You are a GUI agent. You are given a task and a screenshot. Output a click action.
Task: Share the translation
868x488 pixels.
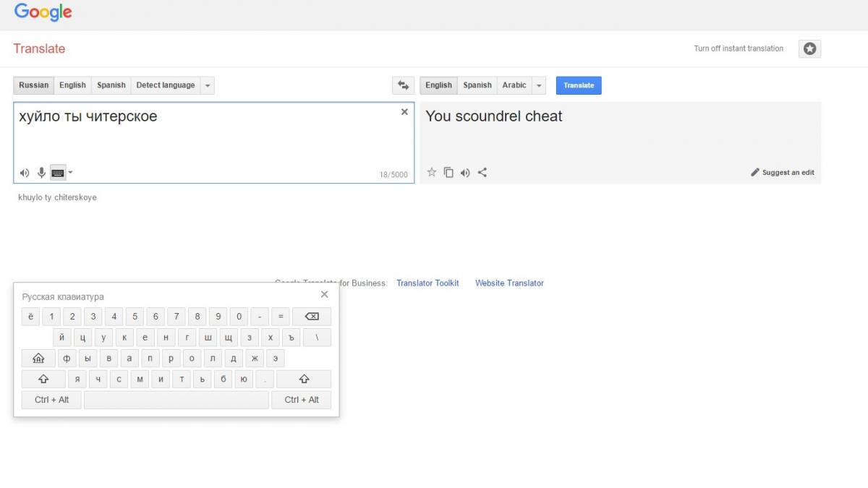(482, 172)
